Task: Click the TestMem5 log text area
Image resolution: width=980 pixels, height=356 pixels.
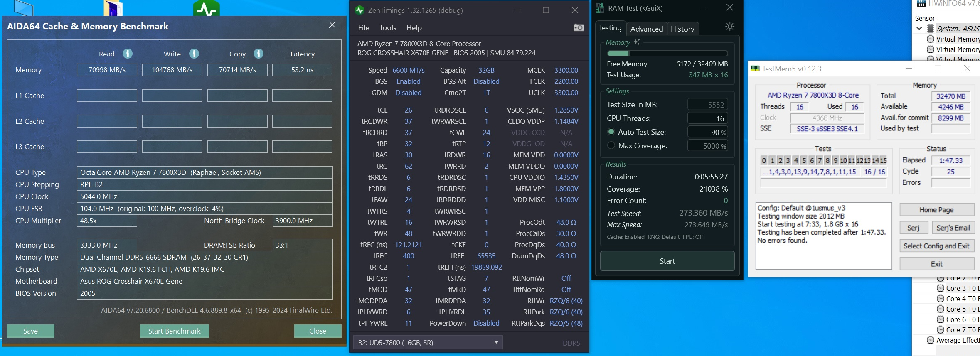Action: 824,236
